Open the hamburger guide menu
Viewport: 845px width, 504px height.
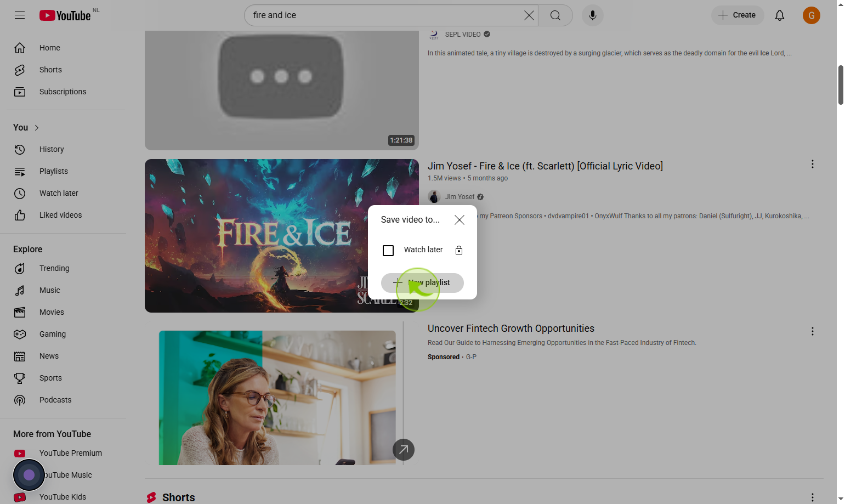click(x=20, y=15)
